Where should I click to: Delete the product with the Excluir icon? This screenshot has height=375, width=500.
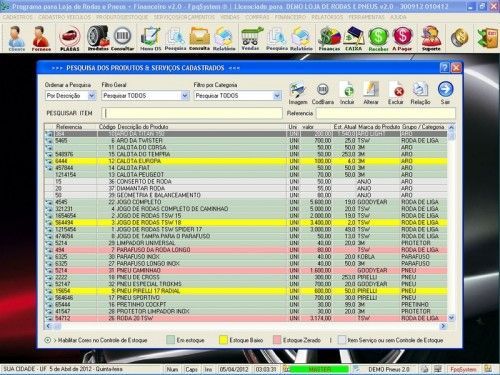396,94
